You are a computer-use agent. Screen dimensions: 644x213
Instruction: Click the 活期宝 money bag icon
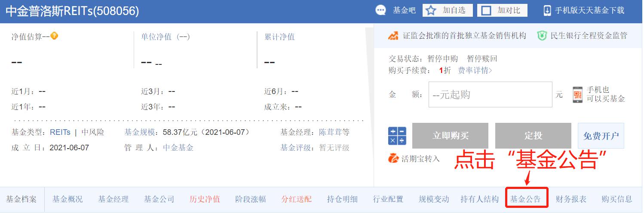coord(393,158)
